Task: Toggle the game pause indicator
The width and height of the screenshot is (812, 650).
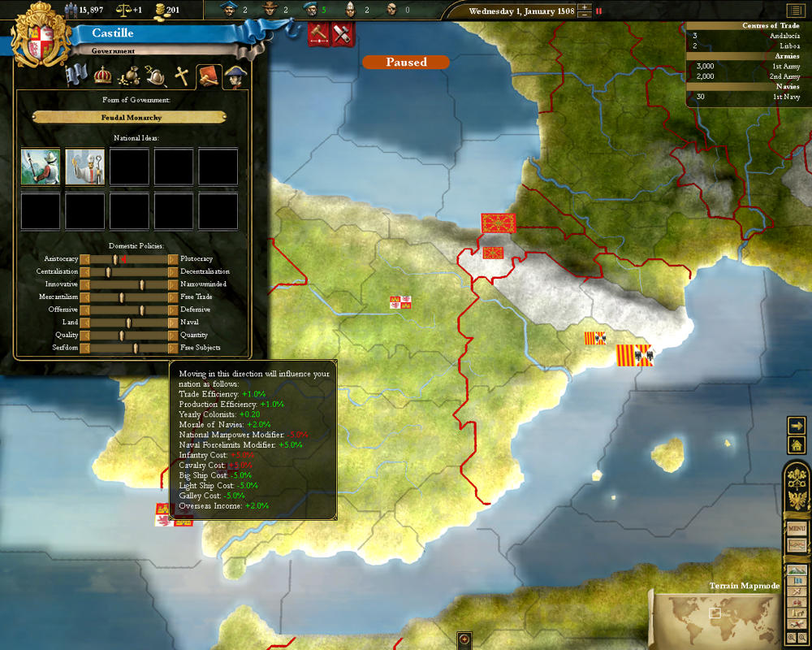Action: tap(599, 11)
